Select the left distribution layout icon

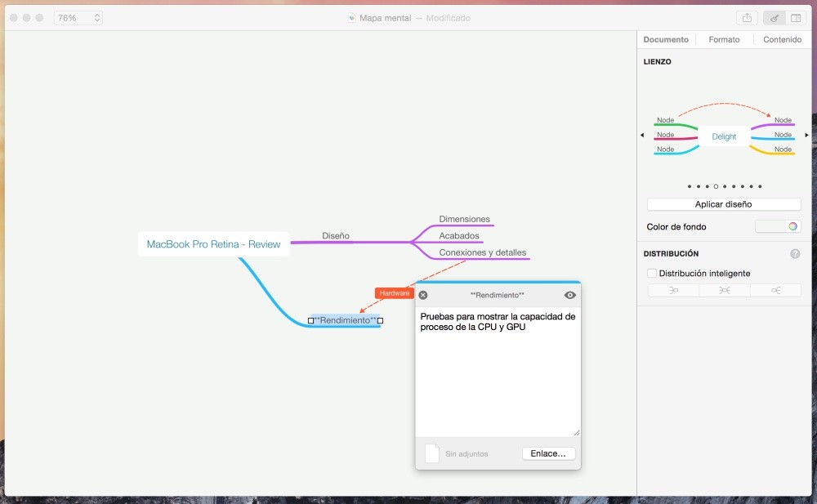tap(672, 289)
